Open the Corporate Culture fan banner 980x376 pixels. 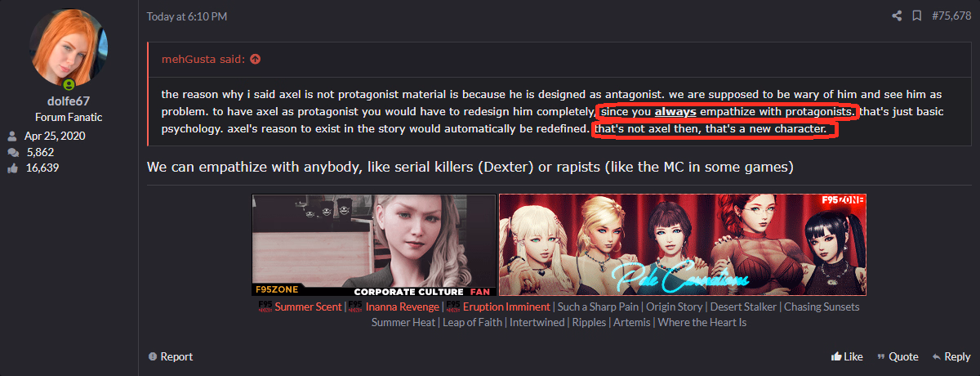point(373,245)
